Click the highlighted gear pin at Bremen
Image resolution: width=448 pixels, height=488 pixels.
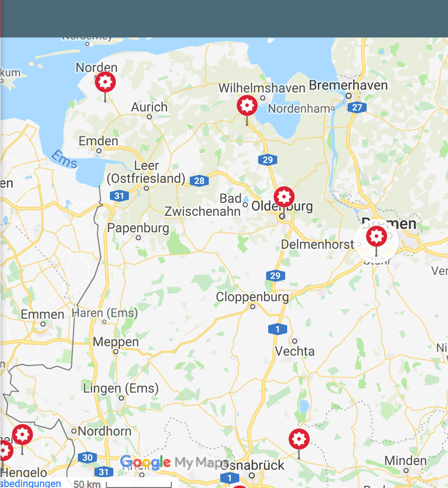pyautogui.click(x=377, y=237)
